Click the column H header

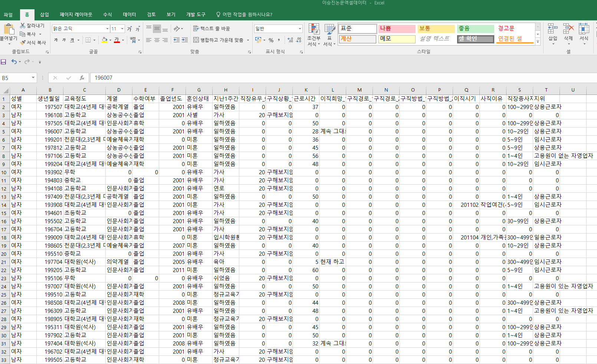226,90
